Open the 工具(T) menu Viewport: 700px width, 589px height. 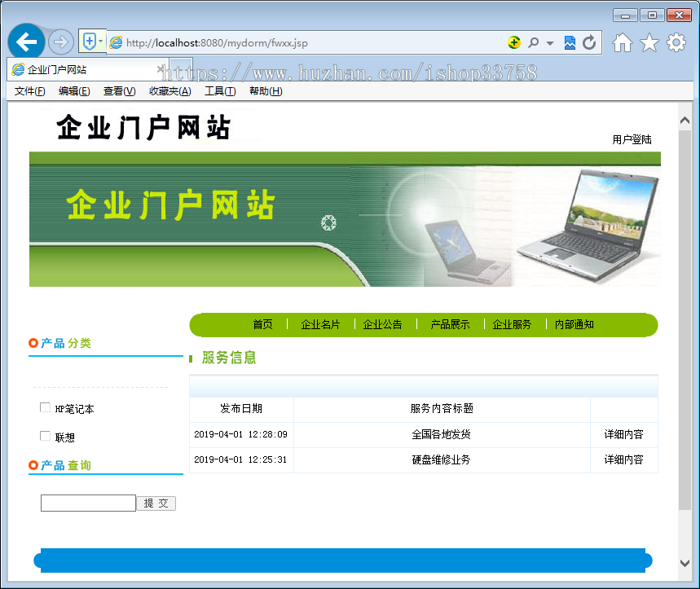(x=219, y=91)
